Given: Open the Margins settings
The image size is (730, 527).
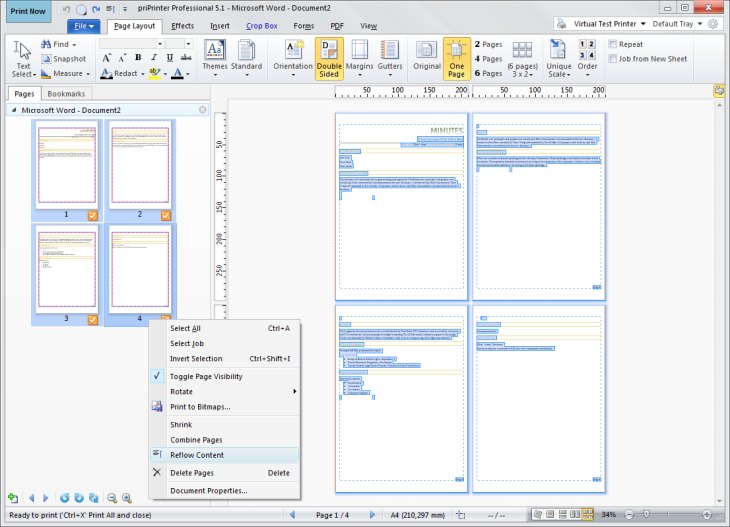Looking at the screenshot, I should point(359,59).
